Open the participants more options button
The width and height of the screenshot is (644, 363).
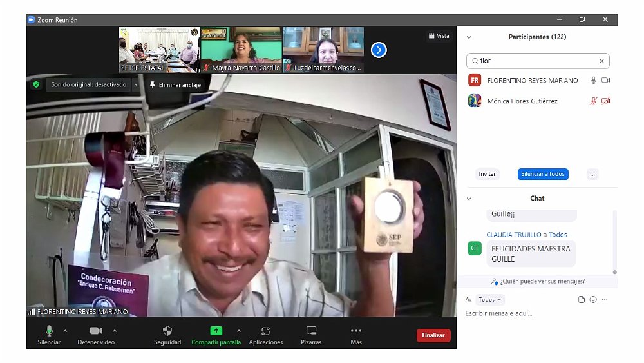coord(592,174)
